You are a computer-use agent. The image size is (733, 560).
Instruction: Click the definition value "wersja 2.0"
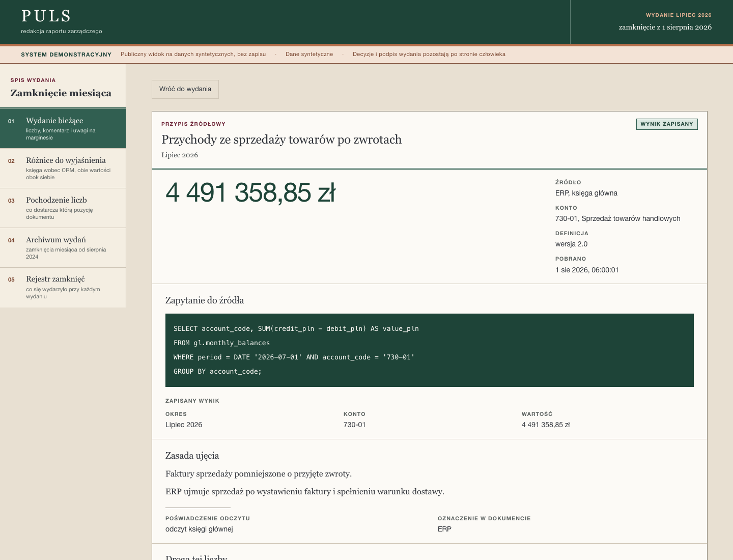[571, 244]
